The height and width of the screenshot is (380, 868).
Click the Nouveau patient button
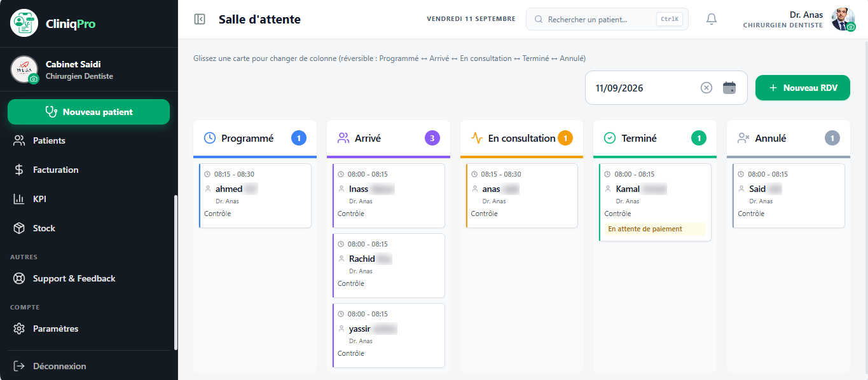pos(89,112)
